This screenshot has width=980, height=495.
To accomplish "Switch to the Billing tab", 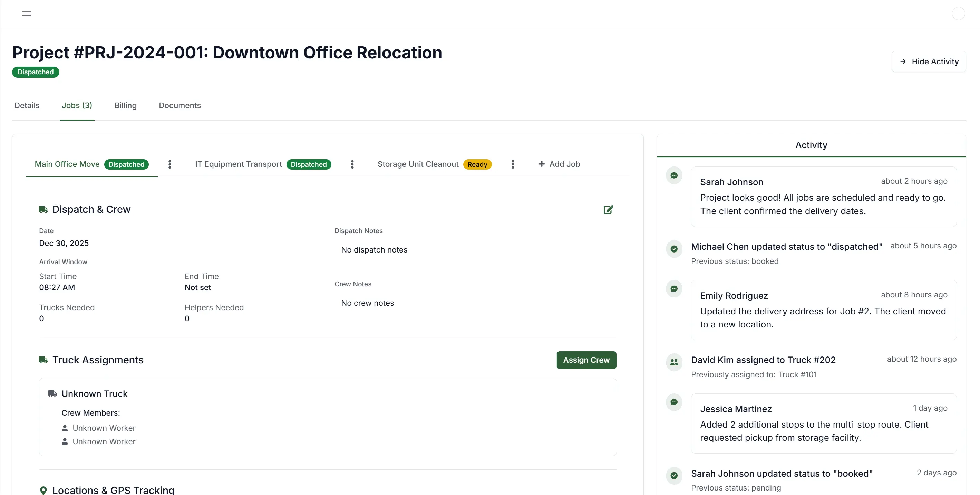I will [125, 105].
